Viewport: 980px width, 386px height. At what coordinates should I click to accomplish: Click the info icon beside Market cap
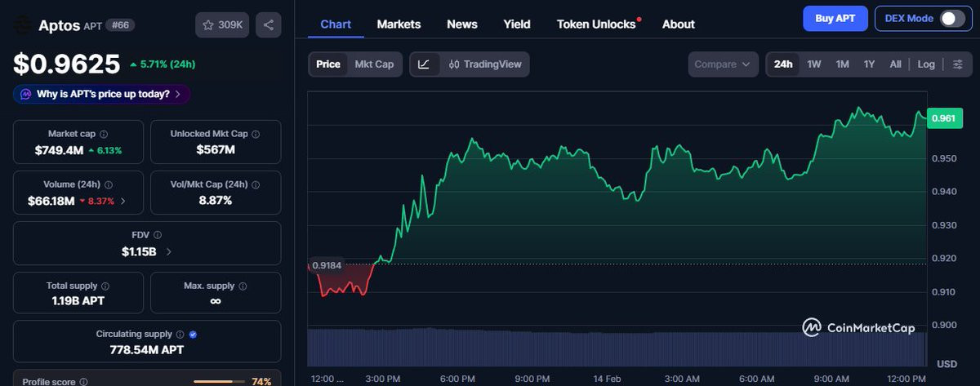[104, 134]
